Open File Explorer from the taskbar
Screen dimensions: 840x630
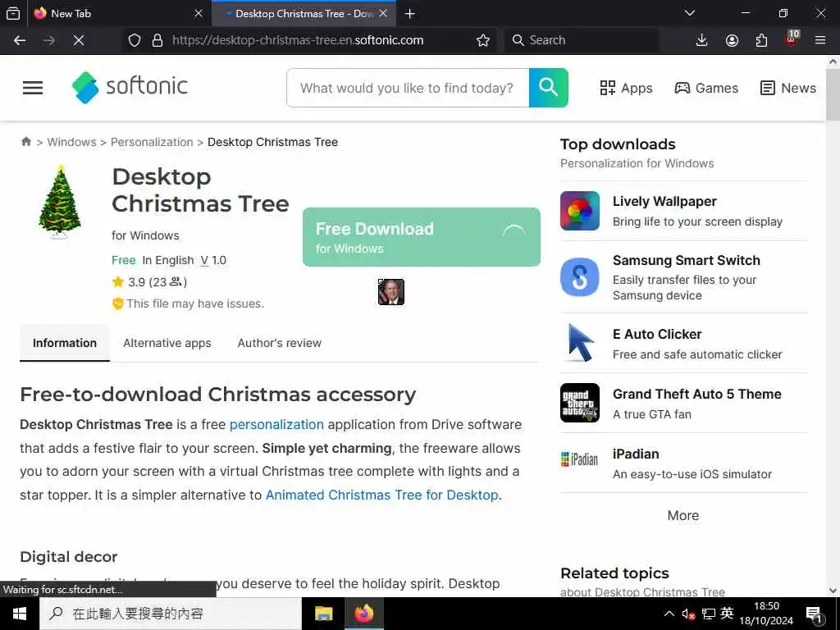(323, 614)
